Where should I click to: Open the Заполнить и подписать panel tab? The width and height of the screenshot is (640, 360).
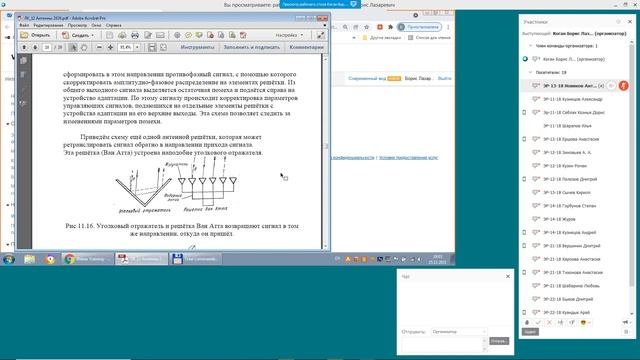coord(251,47)
